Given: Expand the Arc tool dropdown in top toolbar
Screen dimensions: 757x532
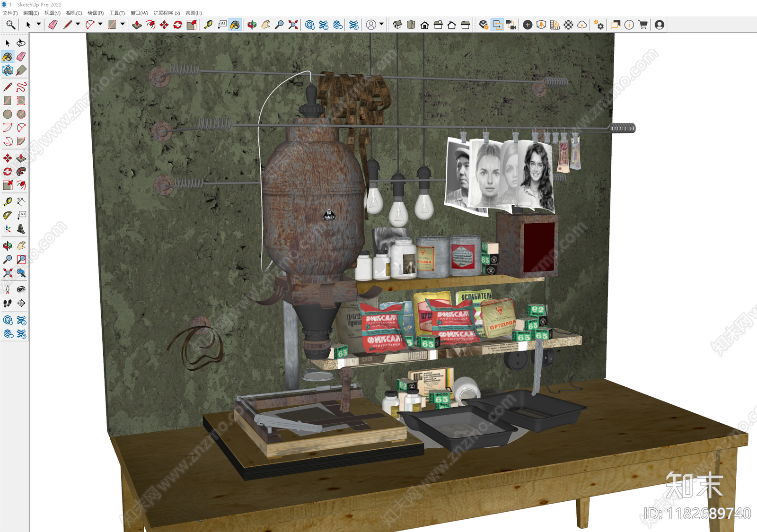Looking at the screenshot, I should click(x=100, y=24).
